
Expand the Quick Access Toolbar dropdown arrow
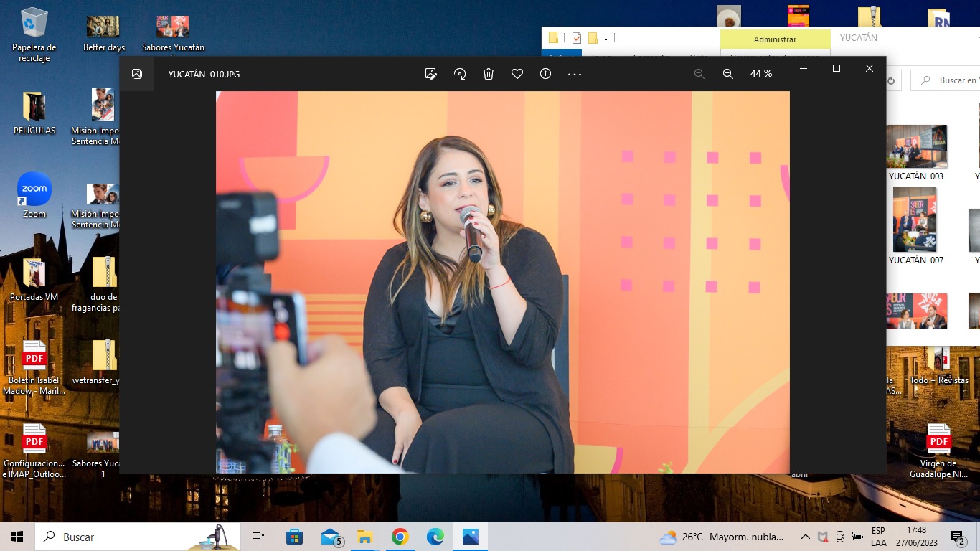coord(606,39)
